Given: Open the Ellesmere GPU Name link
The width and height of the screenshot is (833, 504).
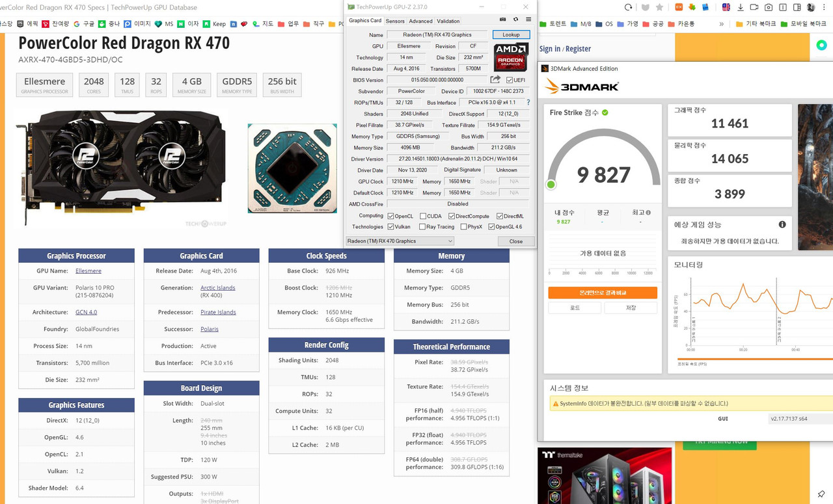Looking at the screenshot, I should pyautogui.click(x=89, y=271).
